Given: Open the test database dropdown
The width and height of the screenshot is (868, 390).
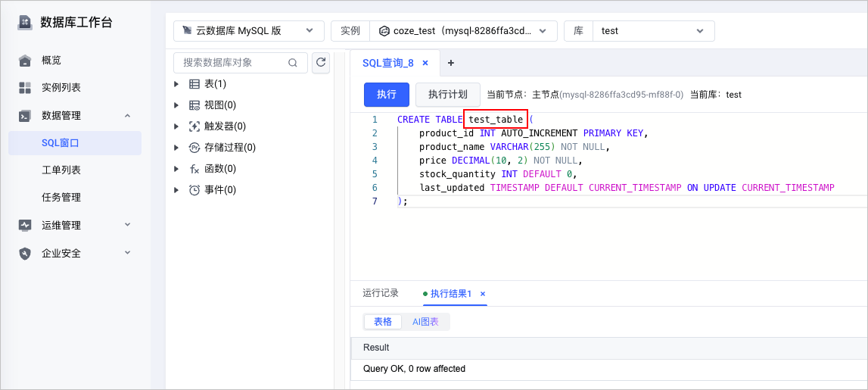Looking at the screenshot, I should [653, 31].
